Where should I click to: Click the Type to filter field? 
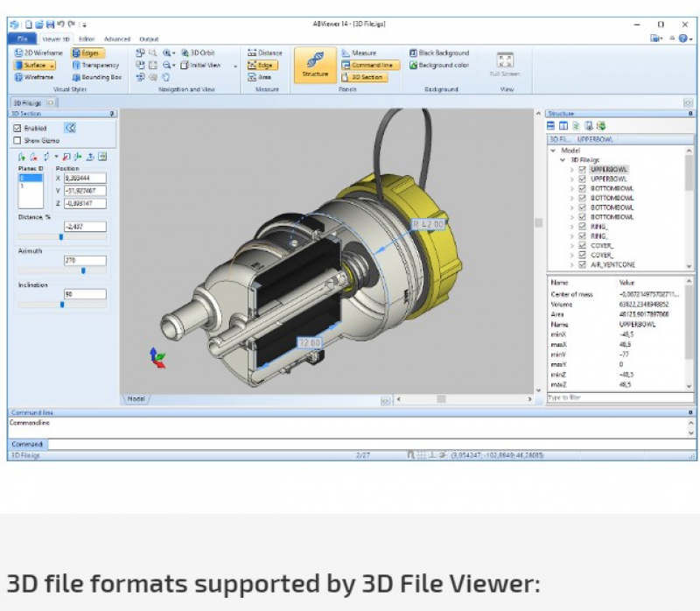point(620,397)
